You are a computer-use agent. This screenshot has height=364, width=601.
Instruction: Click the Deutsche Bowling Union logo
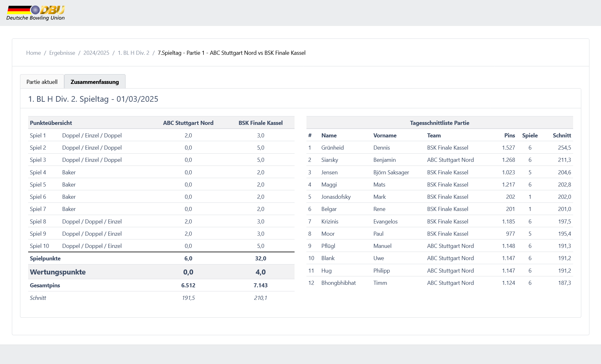[35, 13]
